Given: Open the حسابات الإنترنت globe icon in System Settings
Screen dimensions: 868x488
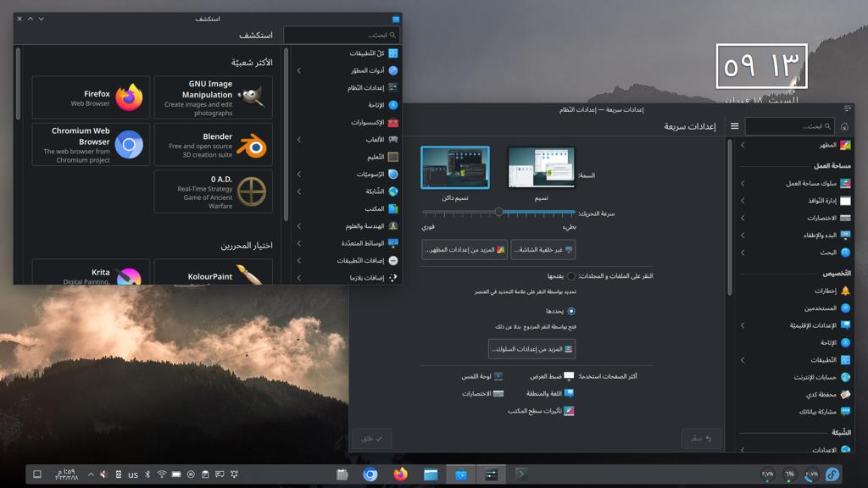Looking at the screenshot, I should click(x=845, y=377).
